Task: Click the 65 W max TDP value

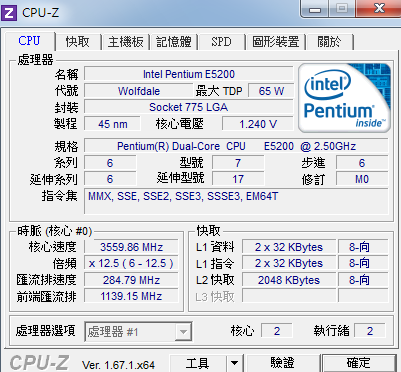Action: click(271, 91)
